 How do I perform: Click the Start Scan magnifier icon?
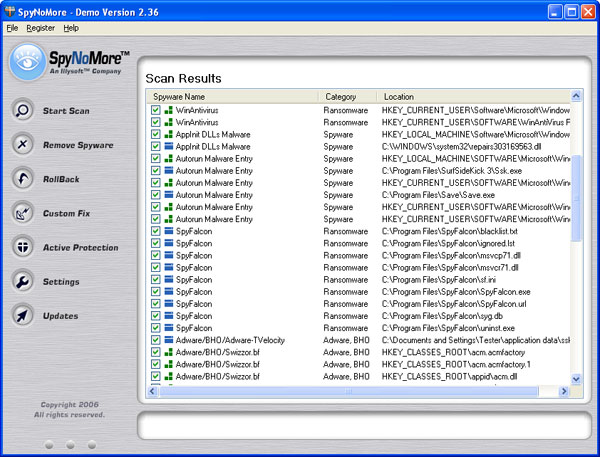(23, 110)
